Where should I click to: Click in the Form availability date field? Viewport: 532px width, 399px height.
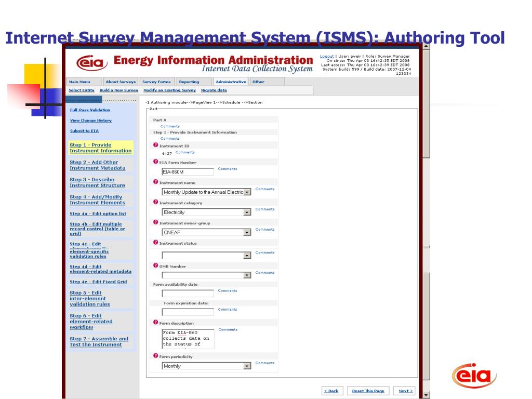click(188, 294)
